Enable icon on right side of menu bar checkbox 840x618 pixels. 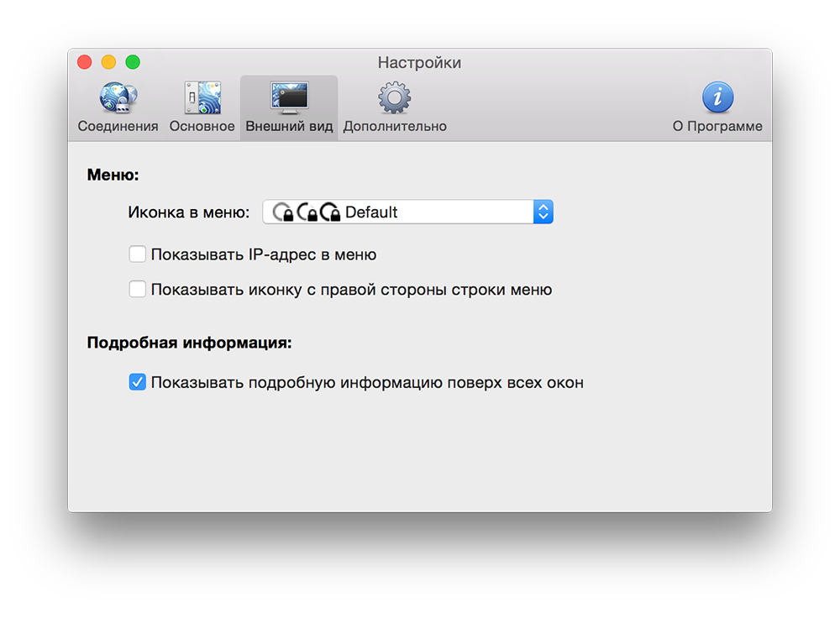137,289
